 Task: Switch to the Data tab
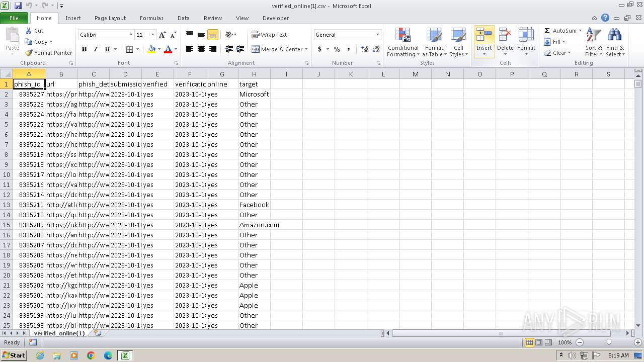point(184,18)
